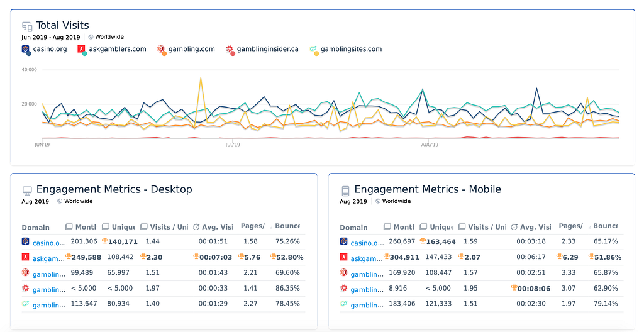Click the askgamblers favicon in the Mobile table
The height and width of the screenshot is (332, 644).
344,257
